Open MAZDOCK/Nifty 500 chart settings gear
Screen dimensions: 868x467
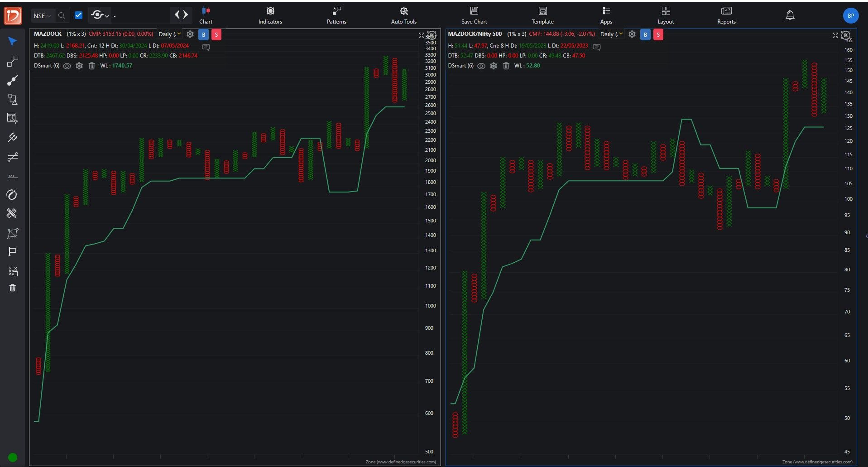coord(632,34)
